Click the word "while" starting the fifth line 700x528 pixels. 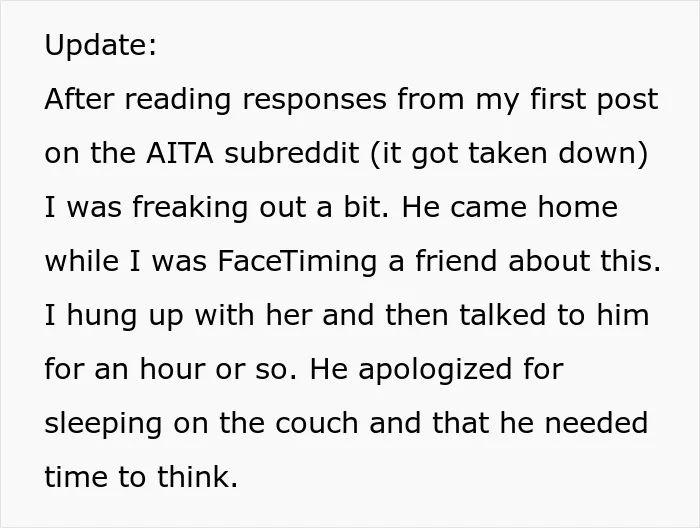(82, 261)
